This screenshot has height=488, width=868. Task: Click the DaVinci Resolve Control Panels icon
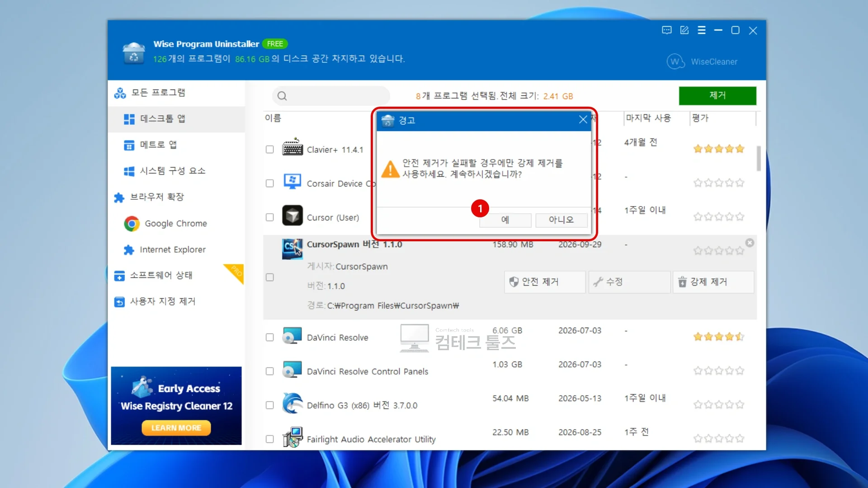coord(292,370)
